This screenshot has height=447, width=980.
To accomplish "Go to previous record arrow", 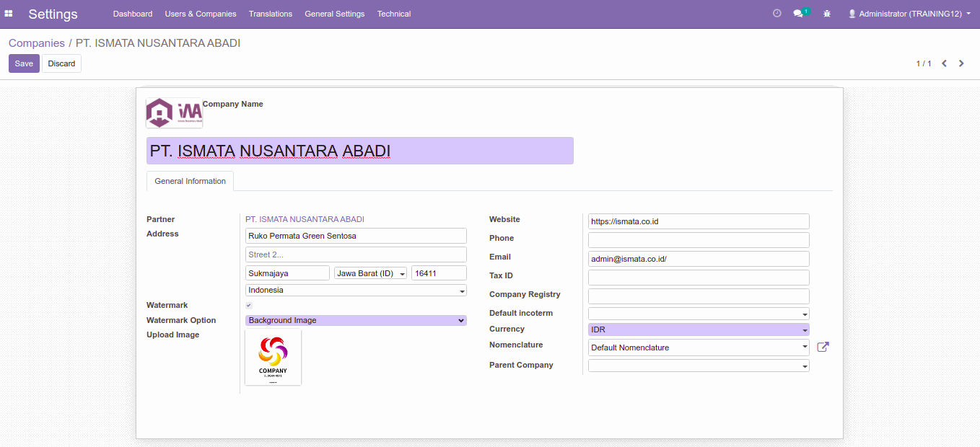I will pyautogui.click(x=944, y=63).
